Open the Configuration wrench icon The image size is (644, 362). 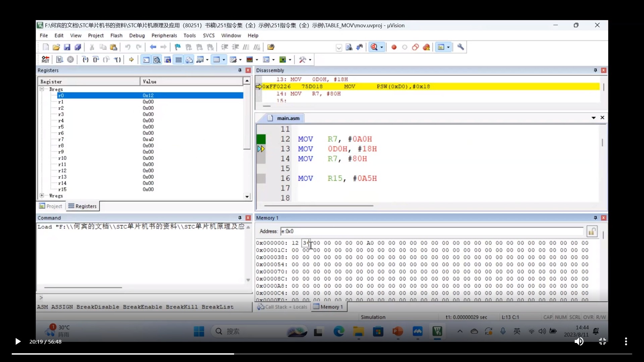coord(461,47)
